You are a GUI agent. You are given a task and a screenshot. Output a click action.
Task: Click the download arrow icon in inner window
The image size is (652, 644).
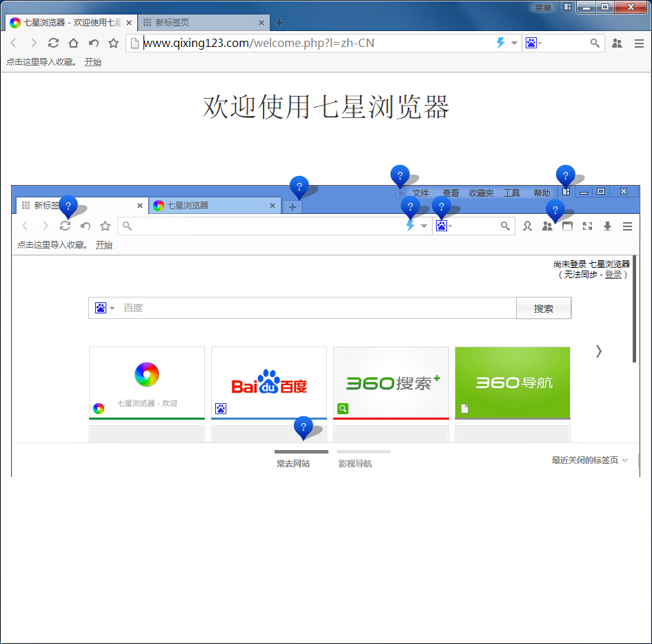[607, 226]
